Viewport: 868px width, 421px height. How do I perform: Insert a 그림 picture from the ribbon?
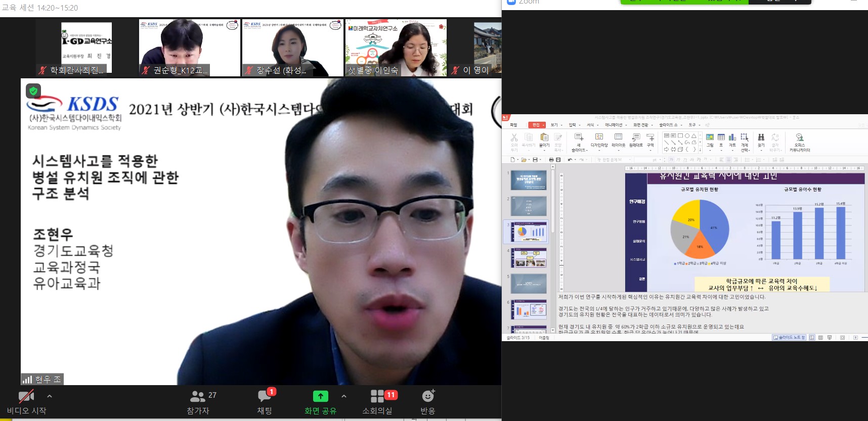(710, 139)
